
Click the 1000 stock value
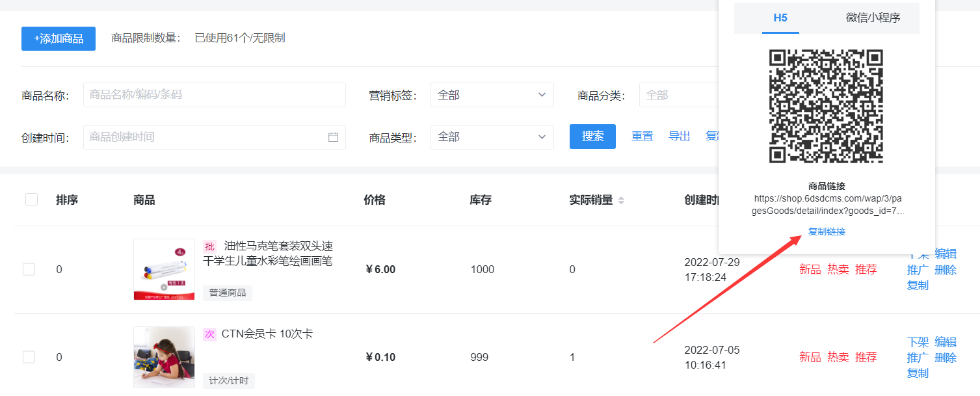click(483, 269)
